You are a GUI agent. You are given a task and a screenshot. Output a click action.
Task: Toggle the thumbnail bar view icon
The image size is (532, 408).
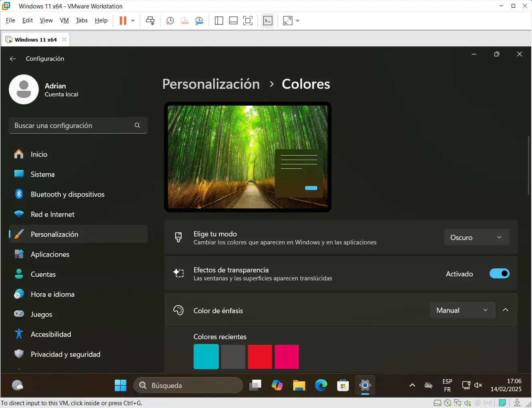233,21
